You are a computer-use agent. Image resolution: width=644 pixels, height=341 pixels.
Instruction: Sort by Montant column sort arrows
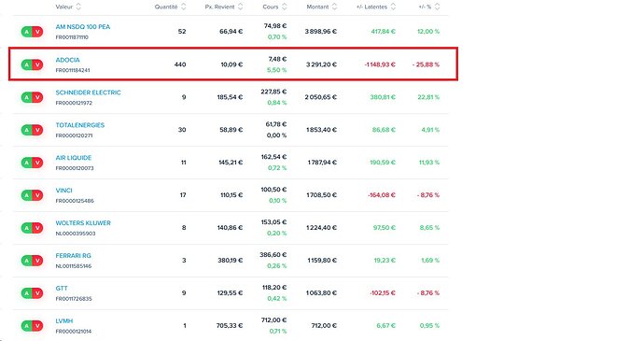[334, 7]
